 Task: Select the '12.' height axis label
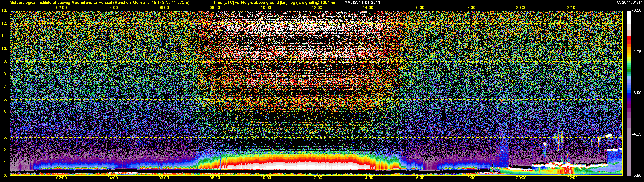click(4, 23)
